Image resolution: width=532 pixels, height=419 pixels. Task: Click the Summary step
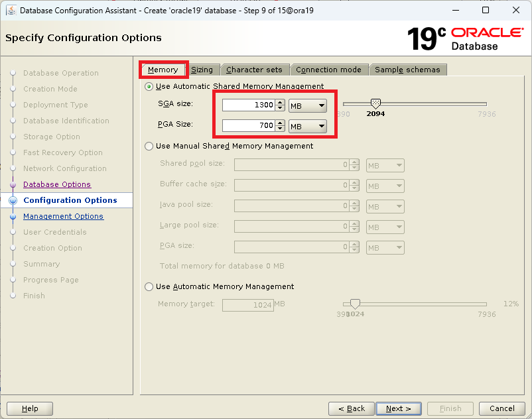point(41,264)
